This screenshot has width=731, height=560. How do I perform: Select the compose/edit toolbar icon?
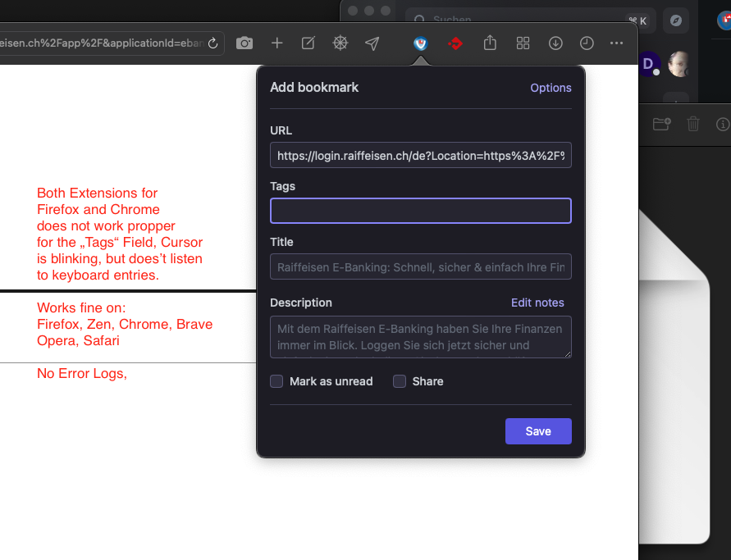pos(308,43)
